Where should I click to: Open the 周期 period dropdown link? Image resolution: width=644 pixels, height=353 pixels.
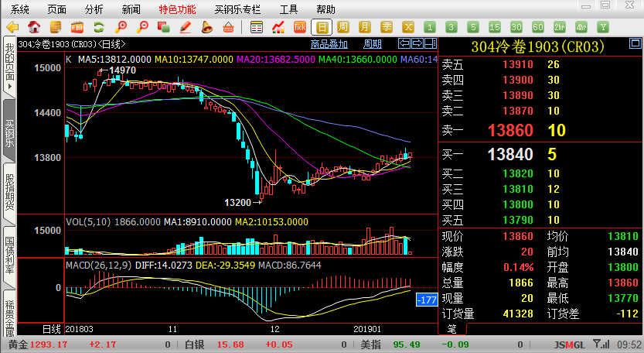pos(373,44)
